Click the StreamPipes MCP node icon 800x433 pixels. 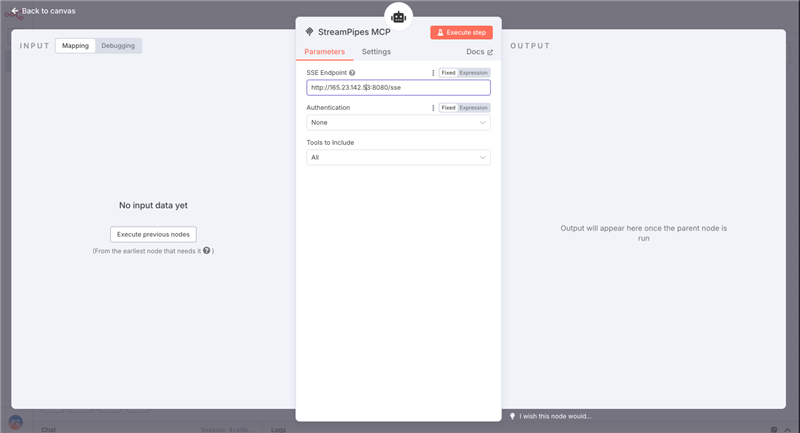[309, 32]
